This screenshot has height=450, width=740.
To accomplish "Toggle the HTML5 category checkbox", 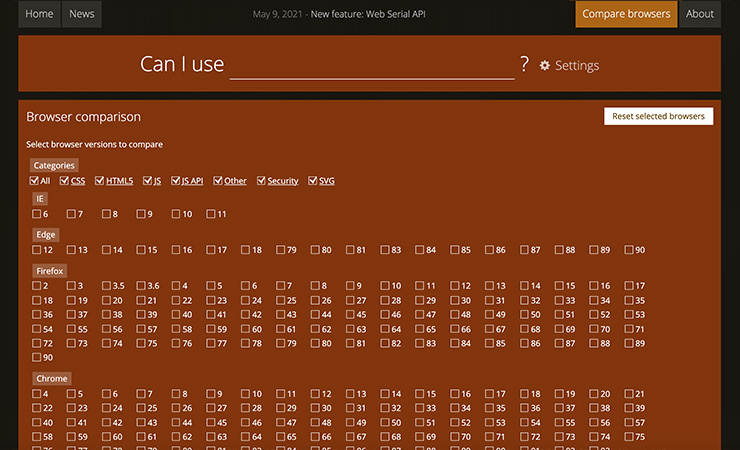I will point(99,180).
